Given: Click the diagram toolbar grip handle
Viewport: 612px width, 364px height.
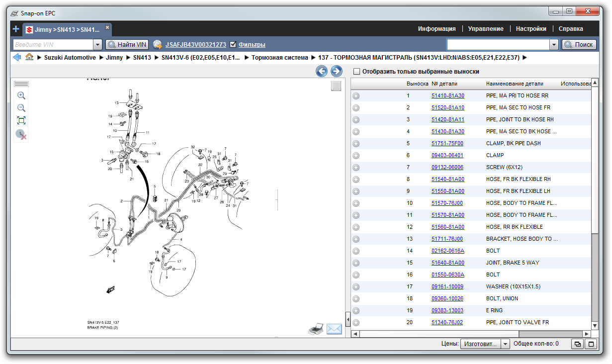Looking at the screenshot, I should point(21,84).
